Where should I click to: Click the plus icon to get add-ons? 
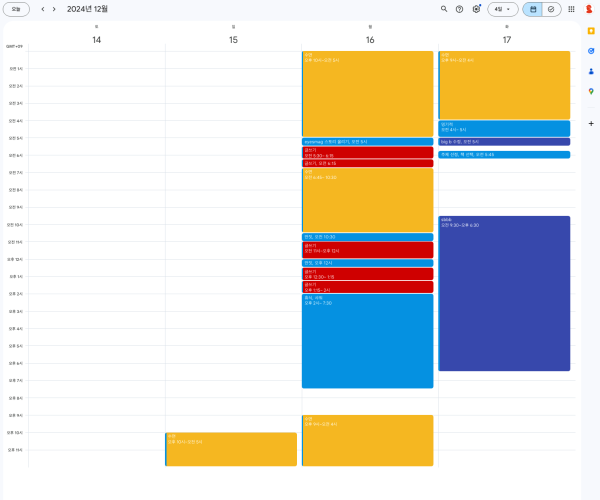pyautogui.click(x=591, y=123)
